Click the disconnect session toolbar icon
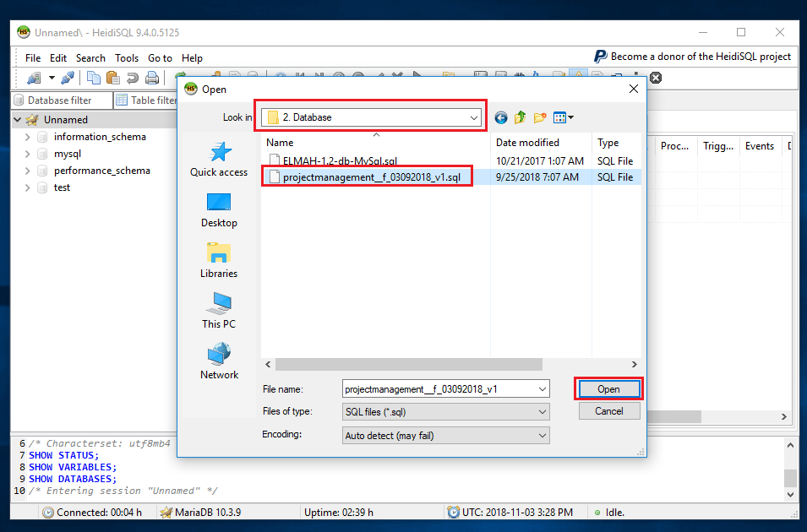The image size is (807, 532). point(68,79)
